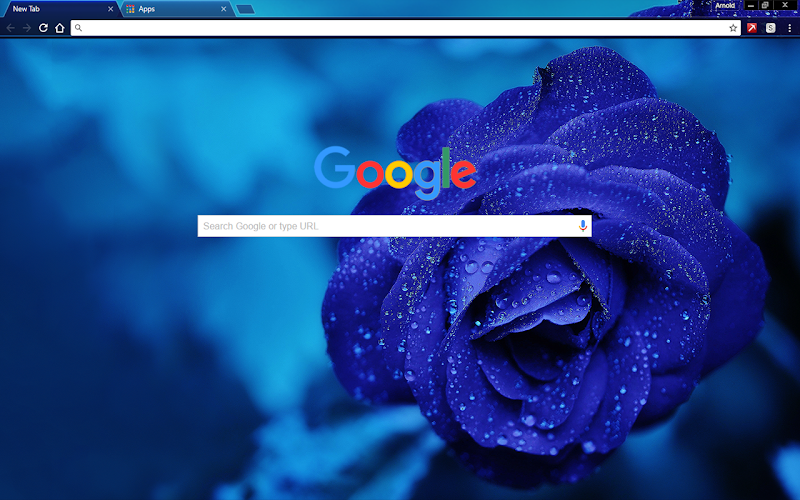Go forward with the forward arrow
Screen dimensions: 800x500
pos(27,28)
